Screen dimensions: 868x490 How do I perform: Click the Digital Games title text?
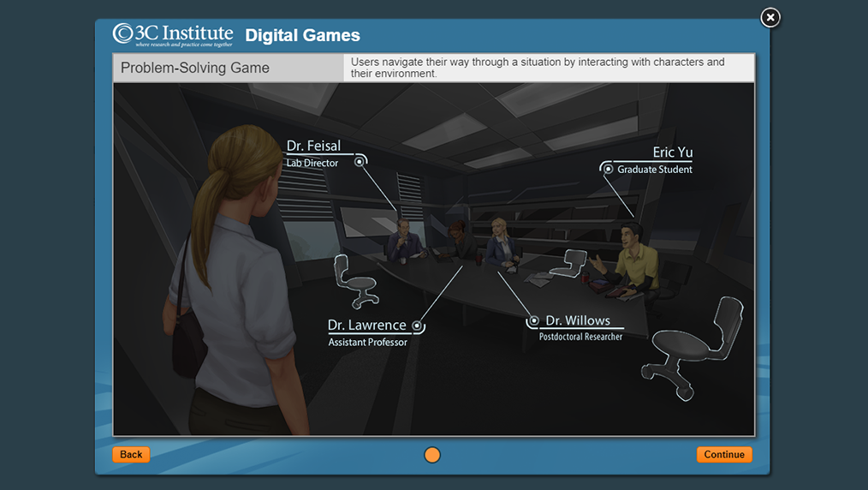click(302, 36)
